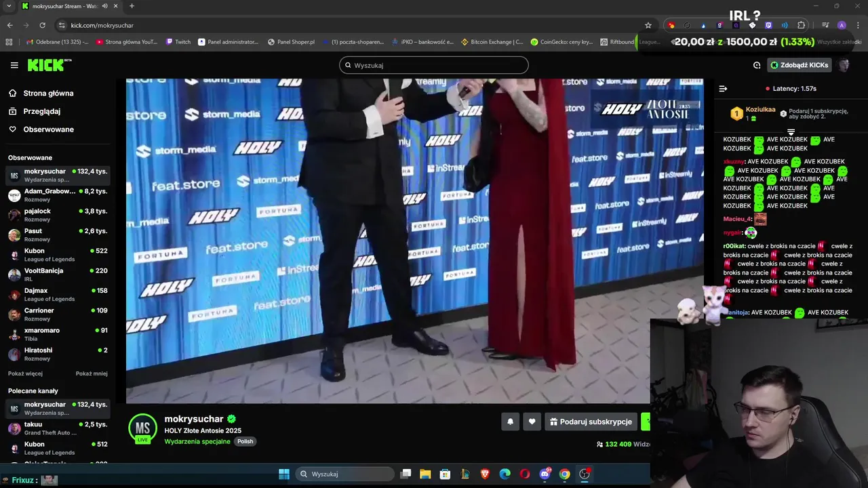Screen dimensions: 868x488
Task: Close the mokrysuchar Stream browser tab
Action: [x=115, y=6]
